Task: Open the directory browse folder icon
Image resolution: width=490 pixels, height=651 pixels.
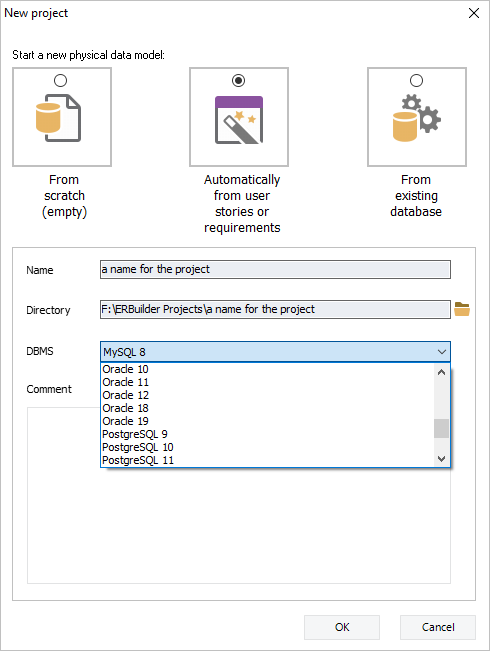Action: tap(462, 309)
